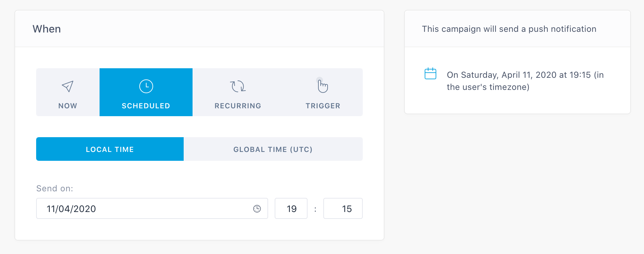
Task: Switch to Global Time (UTC)
Action: (273, 149)
